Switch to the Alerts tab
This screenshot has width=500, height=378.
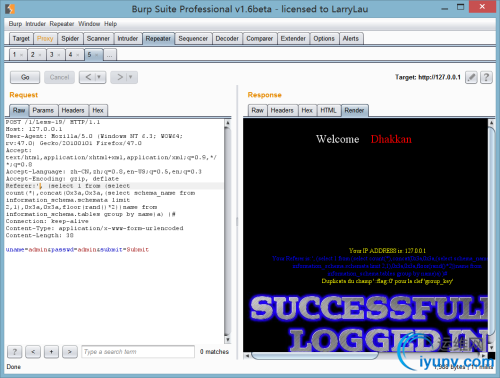tap(351, 39)
